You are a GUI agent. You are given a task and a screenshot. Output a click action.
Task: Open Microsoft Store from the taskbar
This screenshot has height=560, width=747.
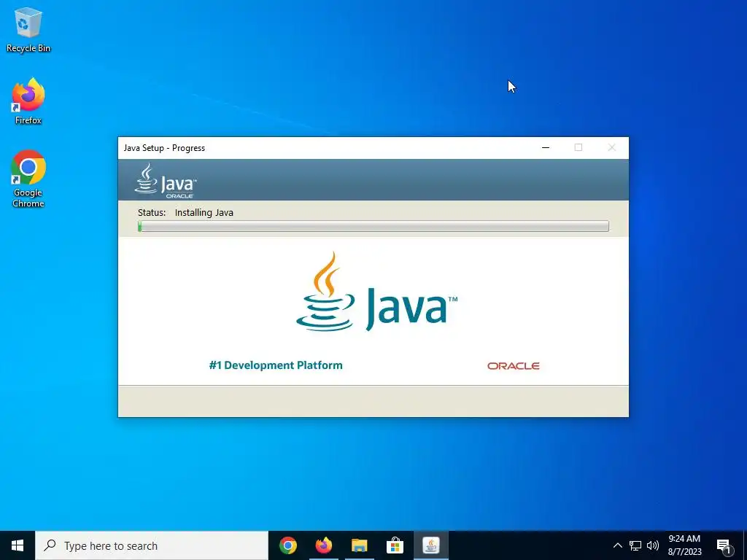[x=395, y=545]
